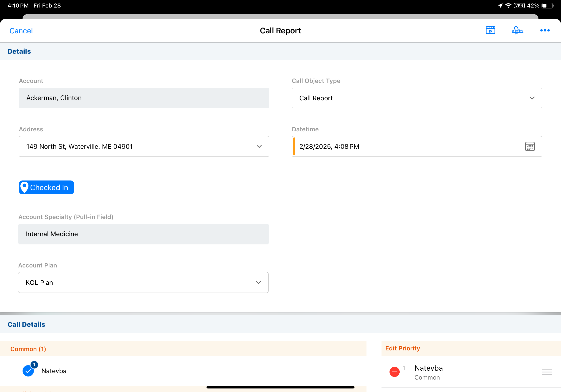The image size is (561, 392).
Task: Open the media presentation icon in header
Action: (490, 30)
